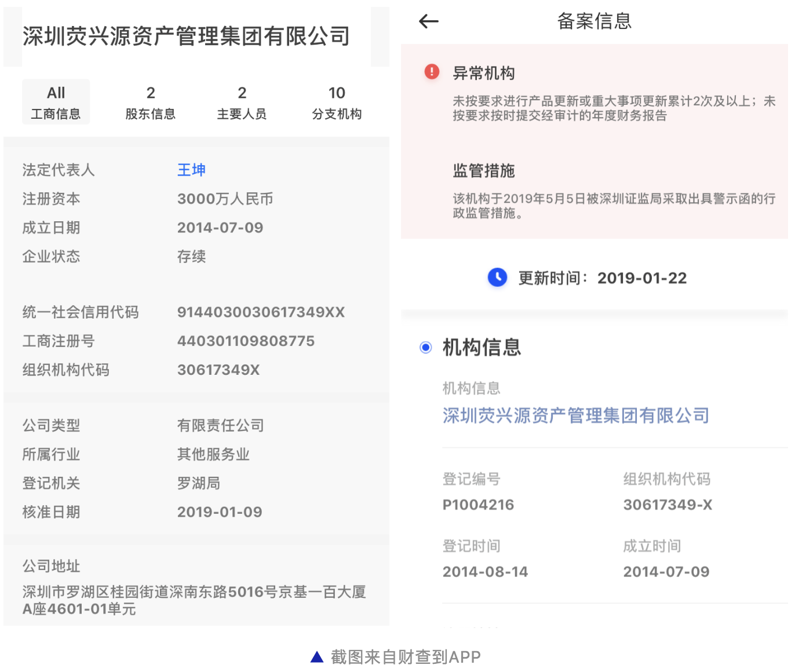Click industry value 其他服务业
This screenshot has height=672, width=795.
pos(213,454)
